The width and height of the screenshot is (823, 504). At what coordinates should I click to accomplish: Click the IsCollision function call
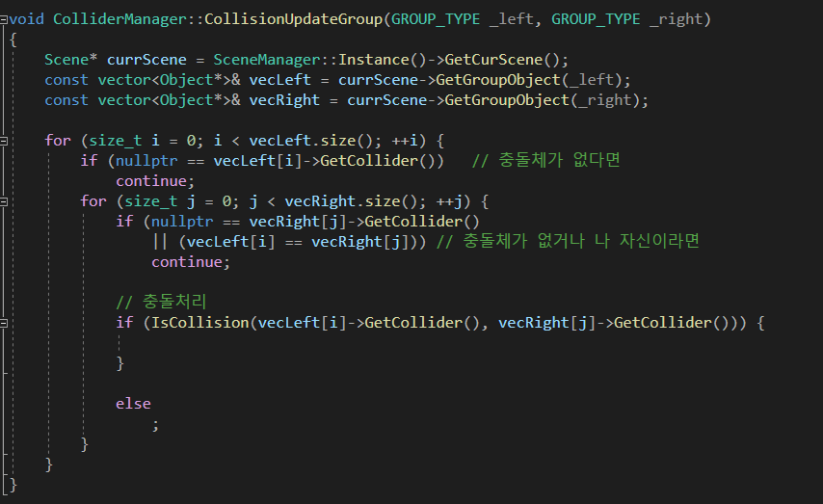(200, 323)
